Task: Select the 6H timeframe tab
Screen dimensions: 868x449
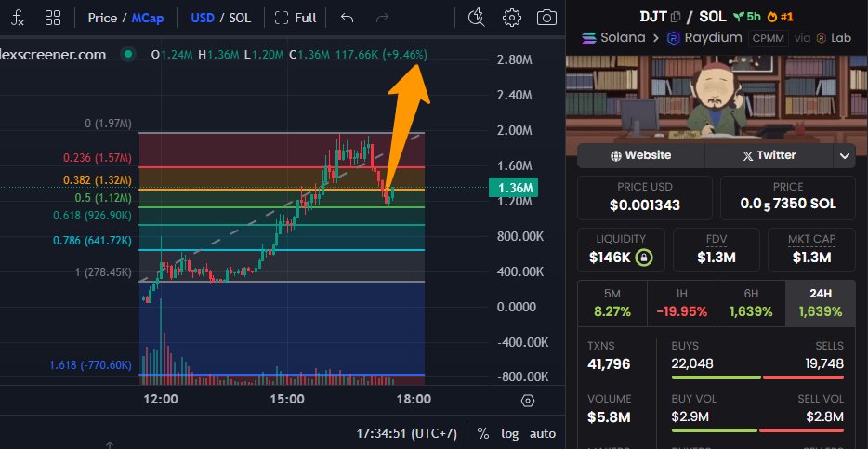Action: (751, 303)
